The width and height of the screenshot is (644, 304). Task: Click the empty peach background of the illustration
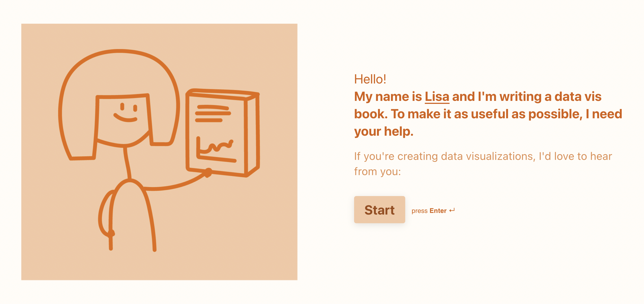coord(231,231)
